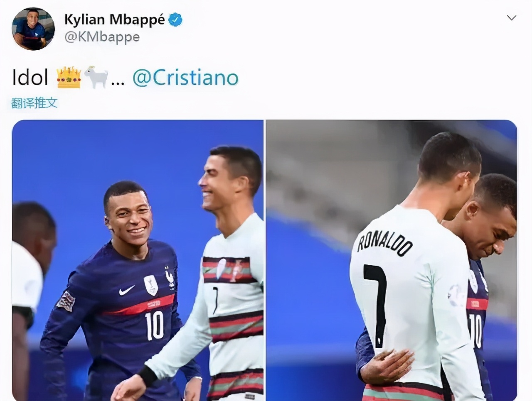Open the @Cristiano mention link
532x401 pixels.
(185, 78)
